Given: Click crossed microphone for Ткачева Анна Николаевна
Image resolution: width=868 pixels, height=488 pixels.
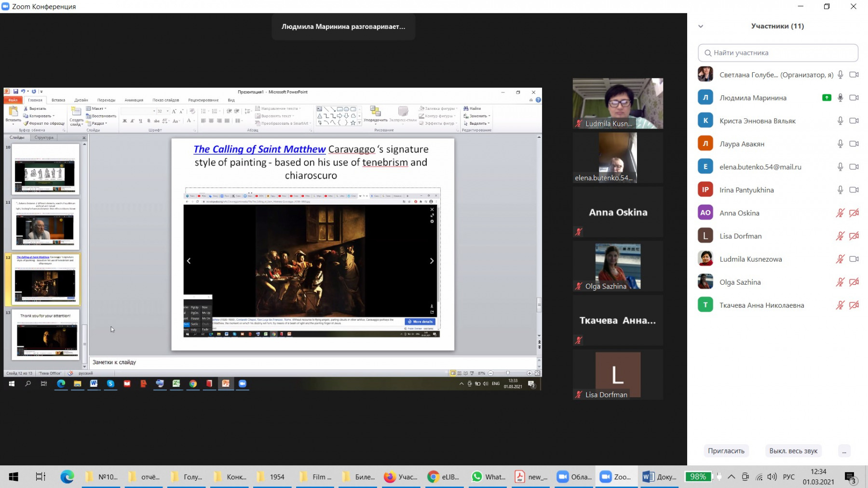Looking at the screenshot, I should pos(840,305).
